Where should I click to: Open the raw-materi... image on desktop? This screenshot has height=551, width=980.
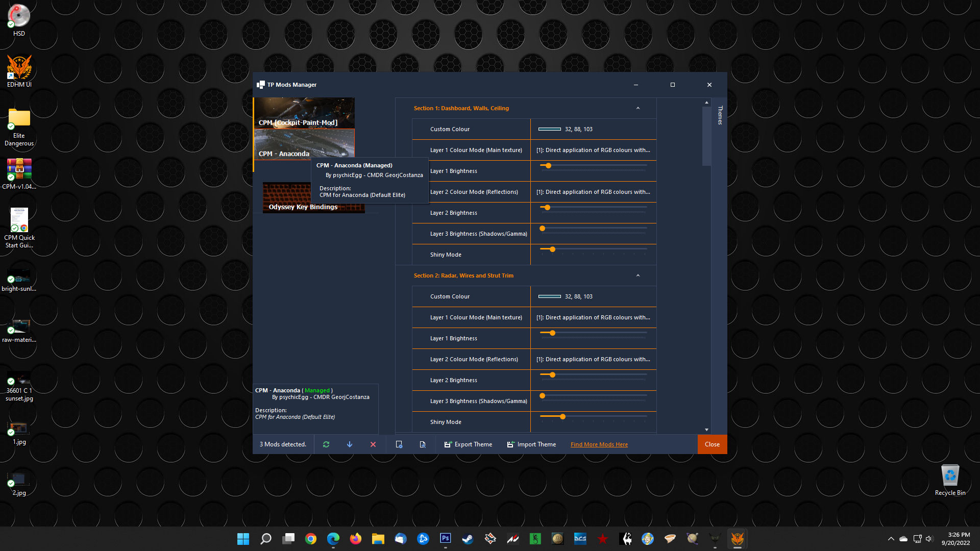19,331
